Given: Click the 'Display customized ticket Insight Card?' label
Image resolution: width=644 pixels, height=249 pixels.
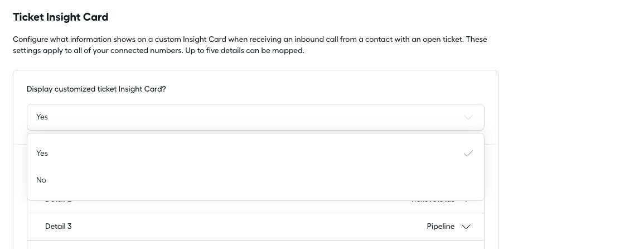Looking at the screenshot, I should pyautogui.click(x=96, y=89).
